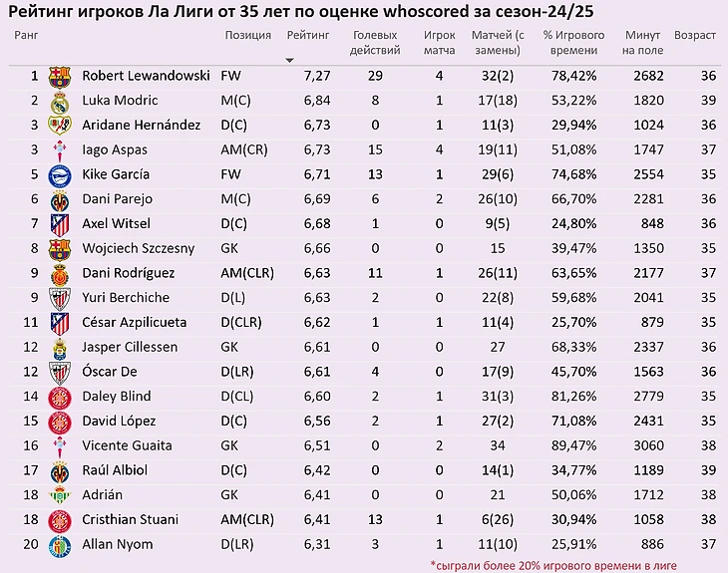
Task: Click the club crest next to Iago Aspas
Action: [60, 149]
